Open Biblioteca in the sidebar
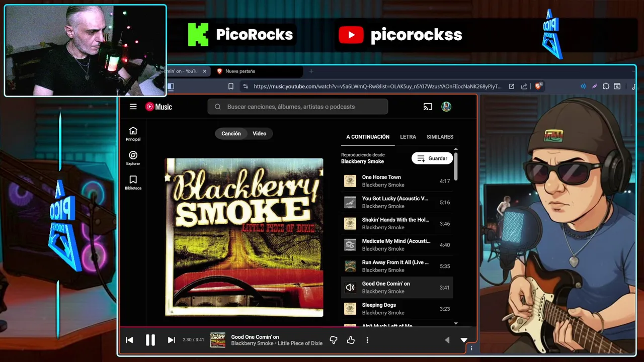644x362 pixels. coord(133,183)
